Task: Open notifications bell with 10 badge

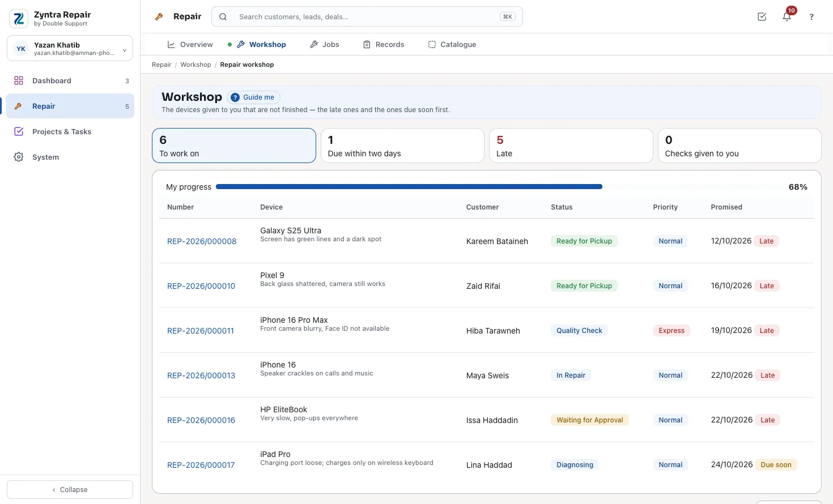Action: [787, 16]
